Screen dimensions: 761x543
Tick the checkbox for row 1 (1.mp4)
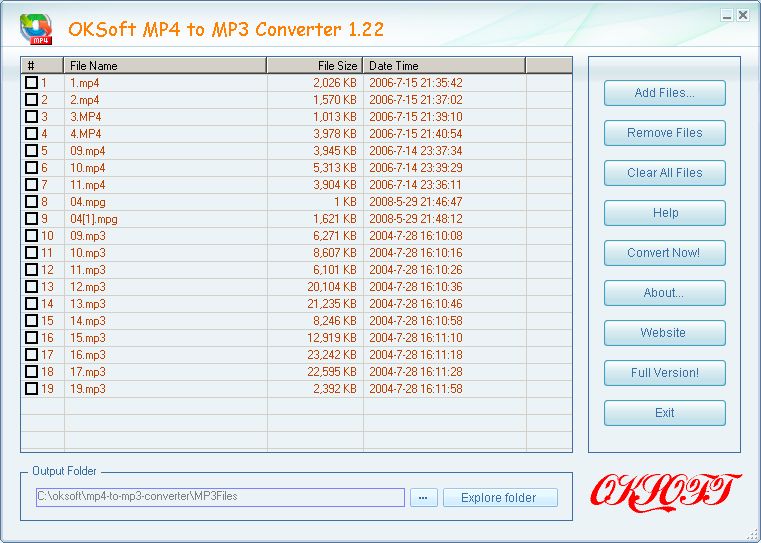click(32, 82)
